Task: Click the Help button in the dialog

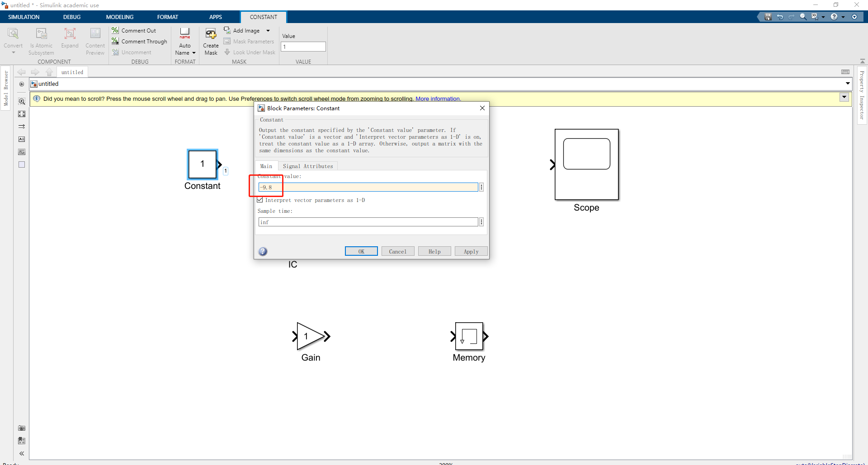Action: point(434,251)
